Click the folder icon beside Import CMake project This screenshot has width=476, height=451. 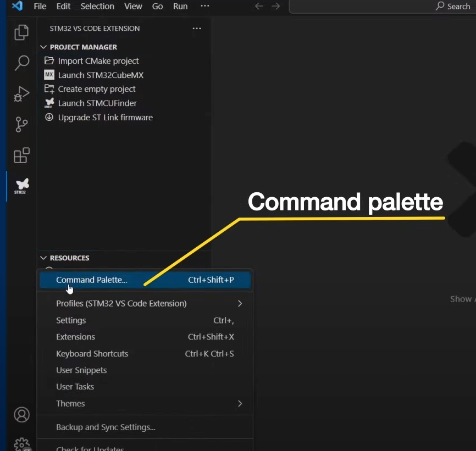(49, 60)
